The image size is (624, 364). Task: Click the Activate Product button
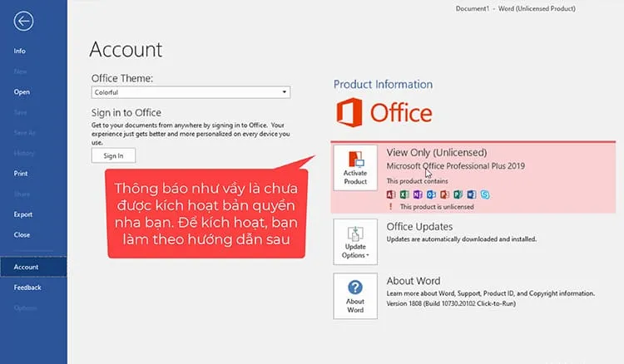[x=355, y=168]
